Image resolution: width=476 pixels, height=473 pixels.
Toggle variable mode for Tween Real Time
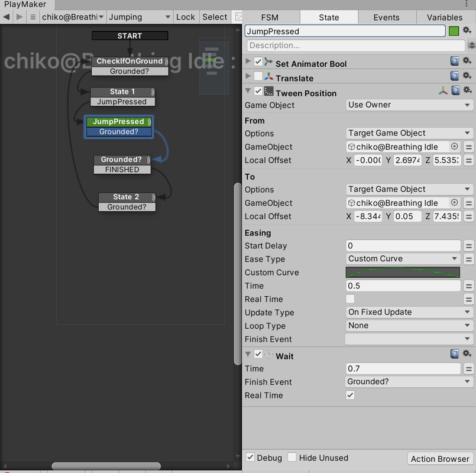pyautogui.click(x=468, y=299)
